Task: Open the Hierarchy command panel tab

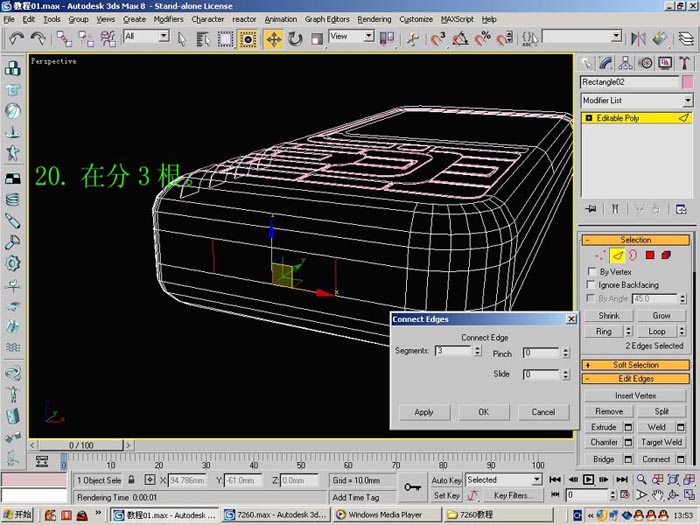Action: tap(625, 63)
